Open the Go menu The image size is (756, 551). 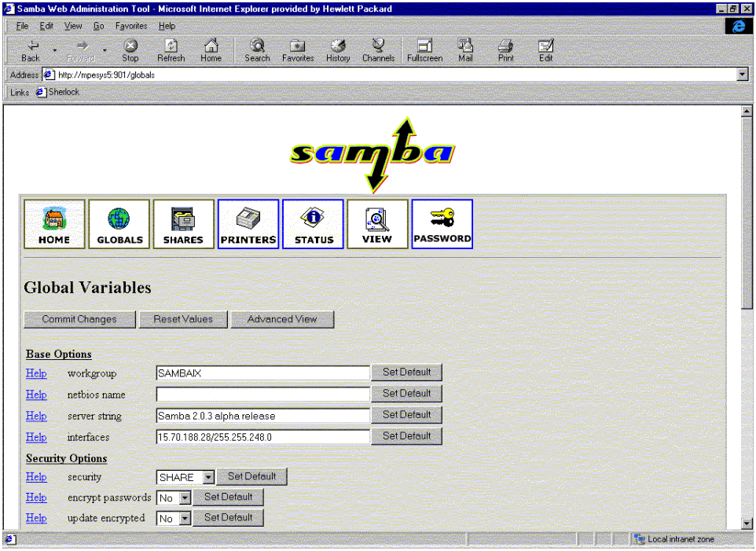tap(98, 26)
